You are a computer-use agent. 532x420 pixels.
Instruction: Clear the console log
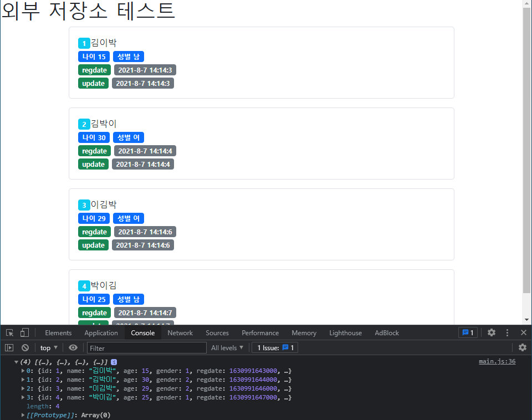tap(25, 348)
